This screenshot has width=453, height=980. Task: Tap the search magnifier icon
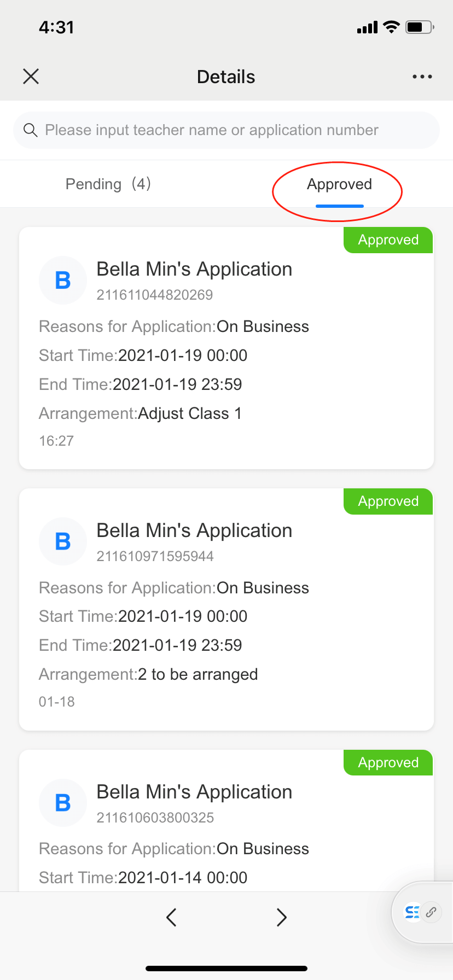[x=31, y=130]
